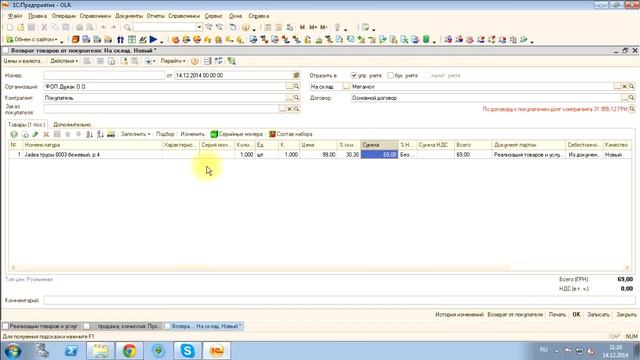The width and height of the screenshot is (640, 360).
Task: Click the Цены и валюта button
Action: (x=23, y=61)
